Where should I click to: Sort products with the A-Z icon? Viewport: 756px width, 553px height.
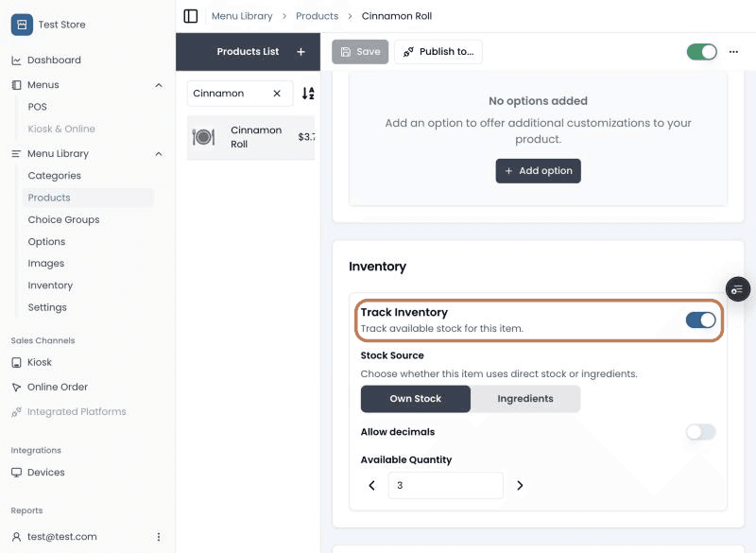(308, 93)
